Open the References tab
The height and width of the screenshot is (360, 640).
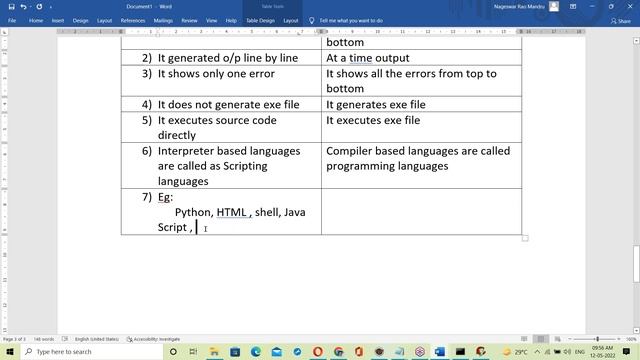[x=133, y=20]
